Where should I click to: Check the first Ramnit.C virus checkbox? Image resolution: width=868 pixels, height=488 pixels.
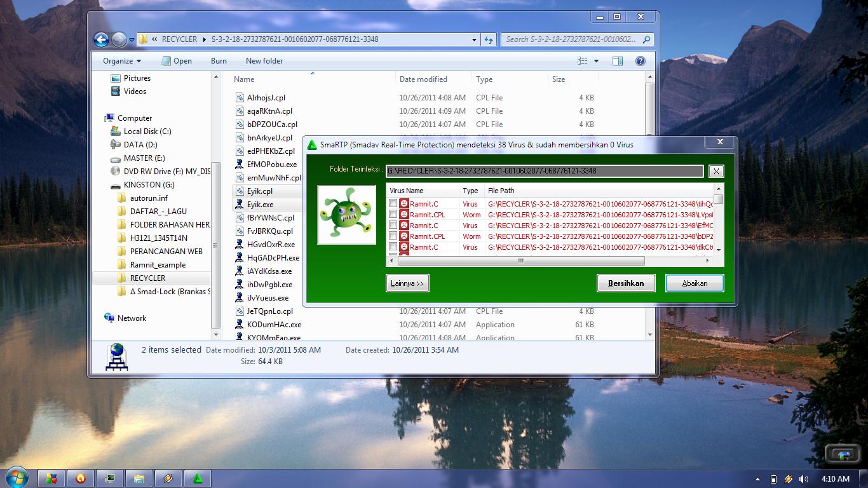click(x=393, y=203)
